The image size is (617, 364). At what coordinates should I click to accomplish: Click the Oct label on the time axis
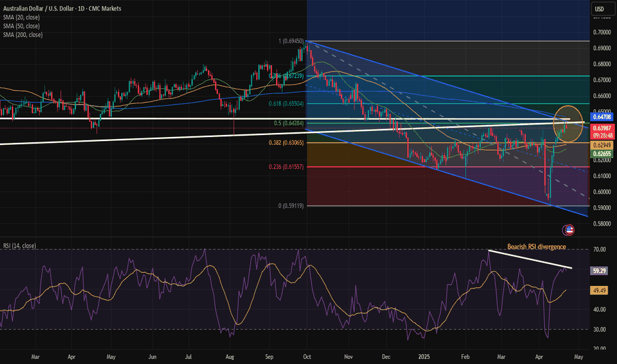click(307, 357)
